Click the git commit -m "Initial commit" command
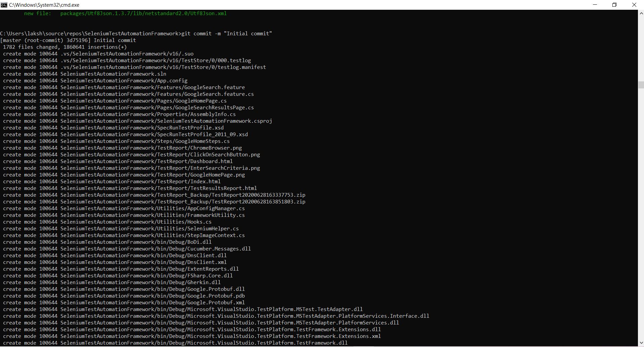 [227, 34]
